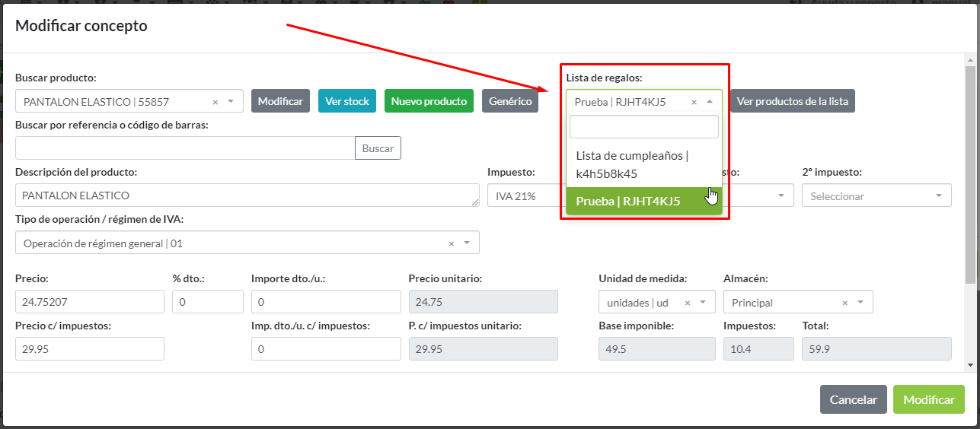
Task: Create a Nuevo producto
Action: point(429,101)
